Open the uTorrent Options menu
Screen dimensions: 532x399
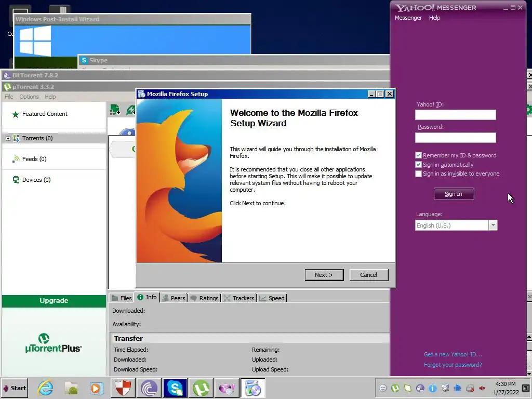[x=29, y=97]
